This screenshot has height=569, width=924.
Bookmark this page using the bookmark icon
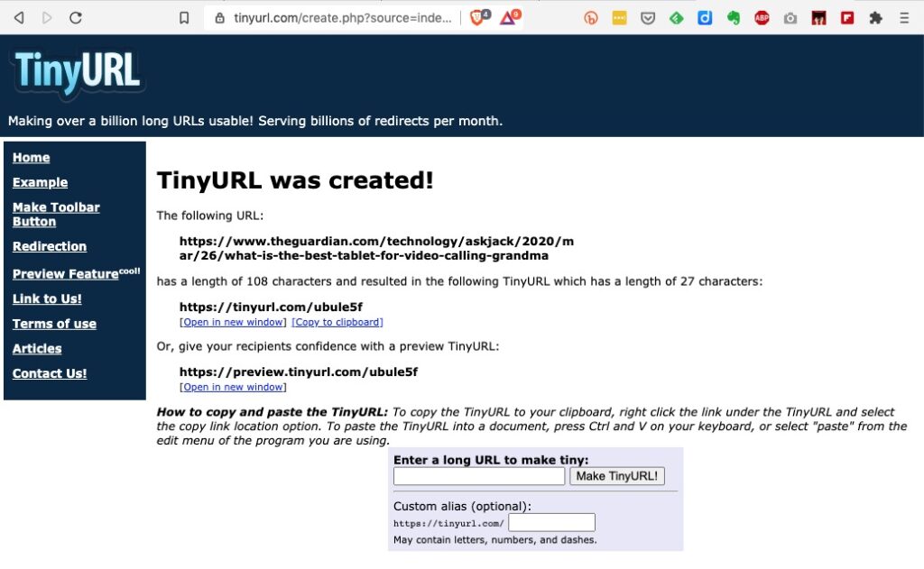pyautogui.click(x=184, y=18)
